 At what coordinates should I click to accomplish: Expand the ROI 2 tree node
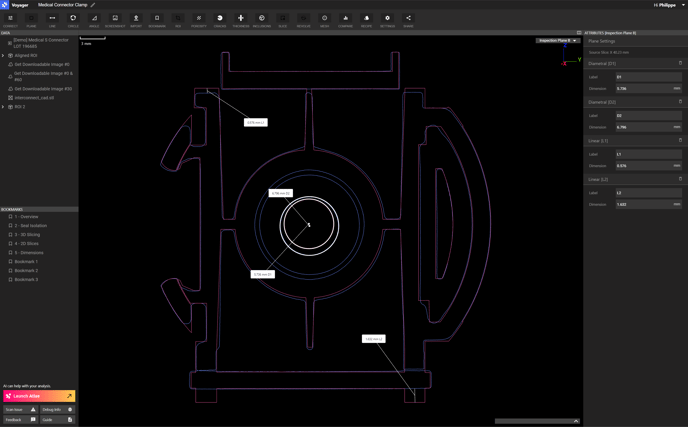(x=3, y=107)
